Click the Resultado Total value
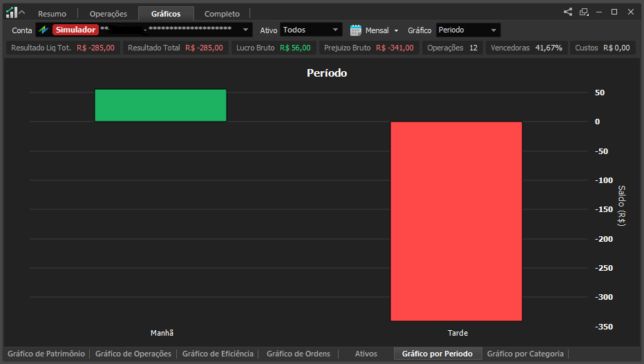Viewport: 644px width, 364px height. tap(204, 48)
